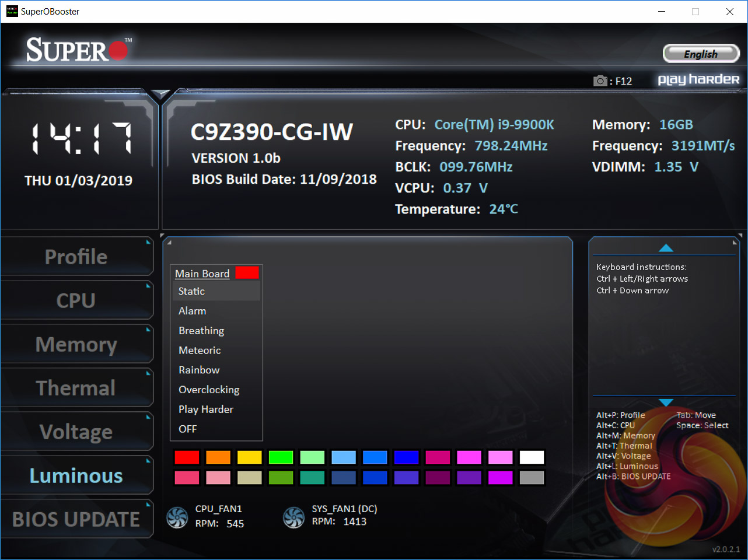Click the down arrow below the keyboard instructions
The width and height of the screenshot is (748, 560).
point(666,402)
